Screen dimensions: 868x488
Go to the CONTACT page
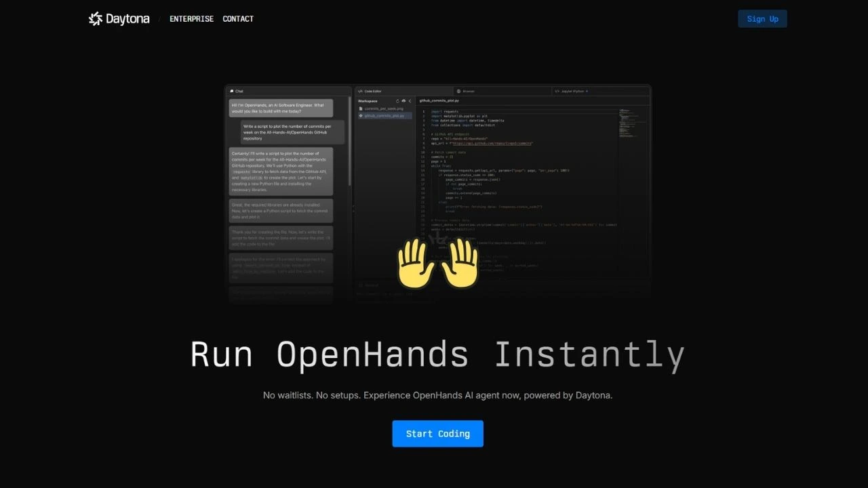pyautogui.click(x=238, y=19)
